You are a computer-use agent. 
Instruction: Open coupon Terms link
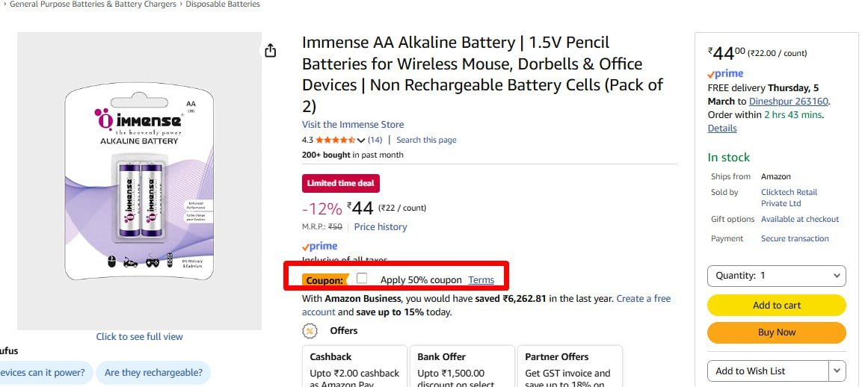pos(481,280)
